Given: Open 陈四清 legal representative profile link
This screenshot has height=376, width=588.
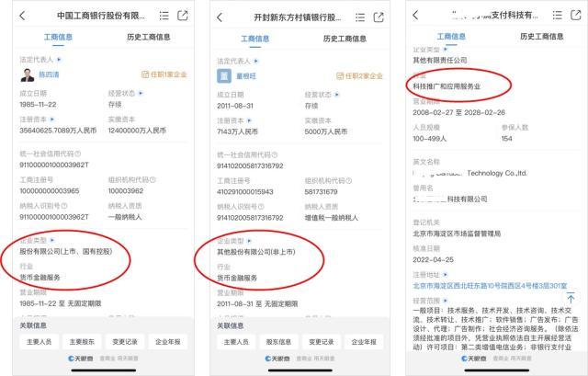Looking at the screenshot, I should (x=49, y=74).
